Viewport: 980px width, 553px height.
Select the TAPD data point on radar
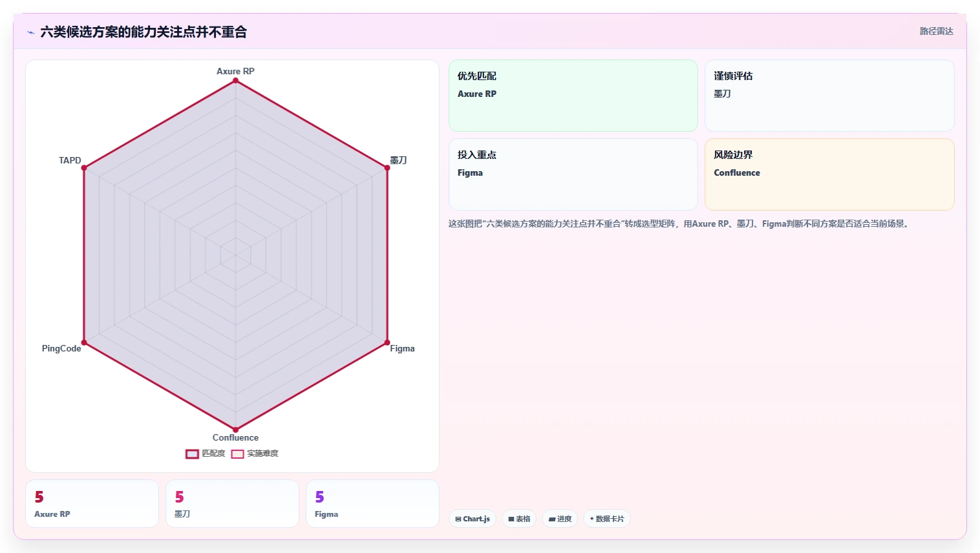(84, 168)
